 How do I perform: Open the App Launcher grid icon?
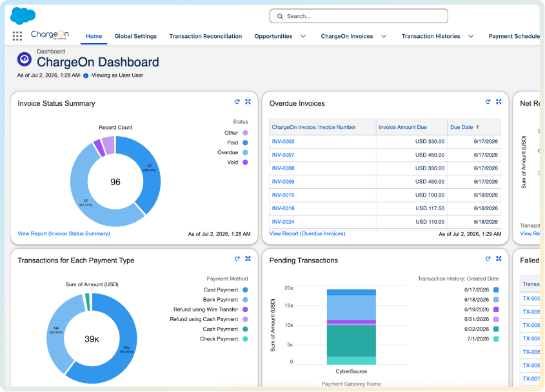click(17, 36)
